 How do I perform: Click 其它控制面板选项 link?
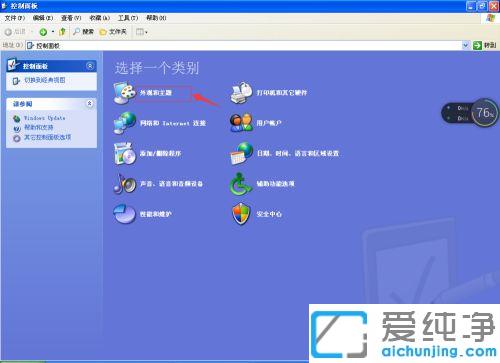click(47, 137)
